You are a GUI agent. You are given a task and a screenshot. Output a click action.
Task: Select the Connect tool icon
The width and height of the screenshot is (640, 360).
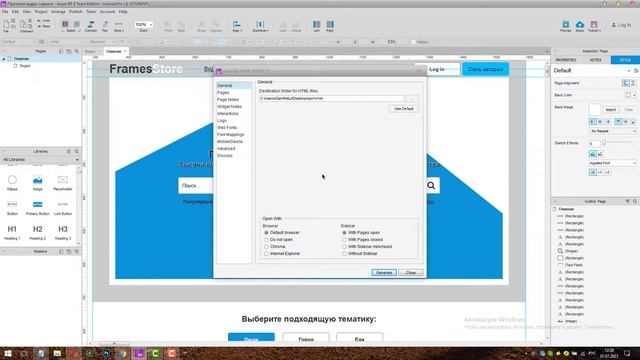(x=91, y=25)
